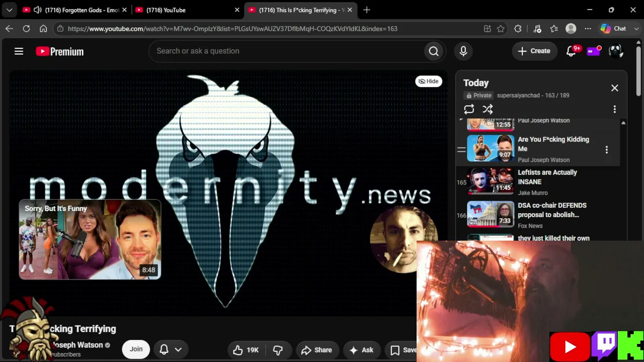Viewport: 644px width, 362px height.
Task: Open the Jake Munro channel name
Action: pyautogui.click(x=533, y=193)
